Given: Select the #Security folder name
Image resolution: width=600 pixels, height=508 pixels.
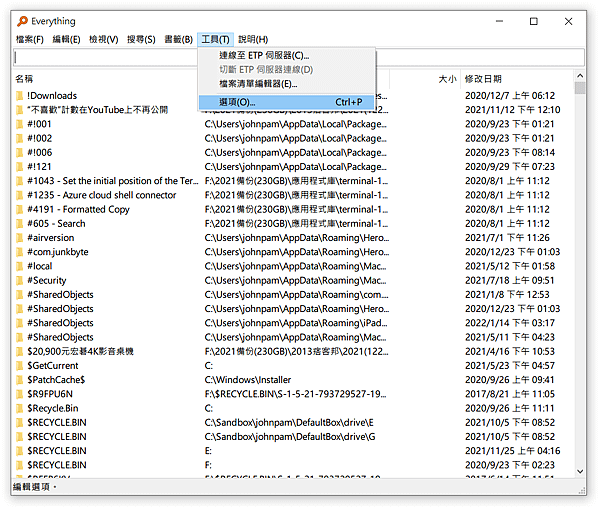Looking at the screenshot, I should (47, 280).
